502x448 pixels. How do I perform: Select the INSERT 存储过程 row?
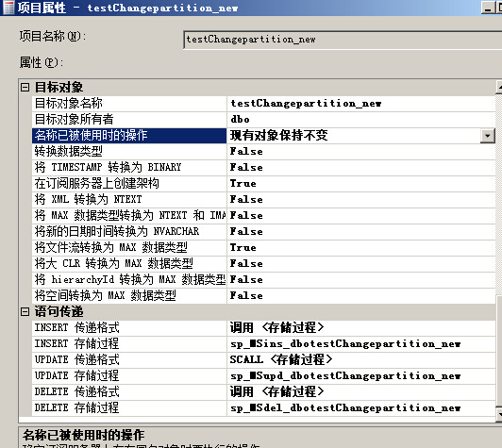coord(264,343)
